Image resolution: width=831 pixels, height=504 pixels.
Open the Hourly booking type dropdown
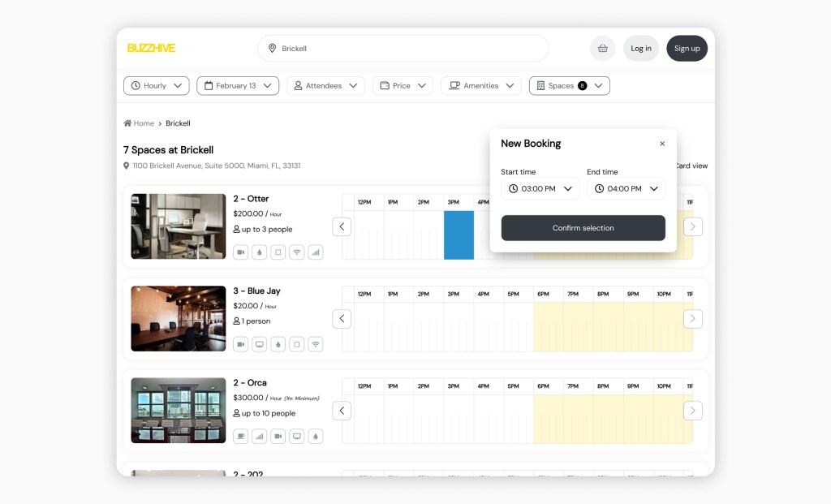pyautogui.click(x=157, y=86)
